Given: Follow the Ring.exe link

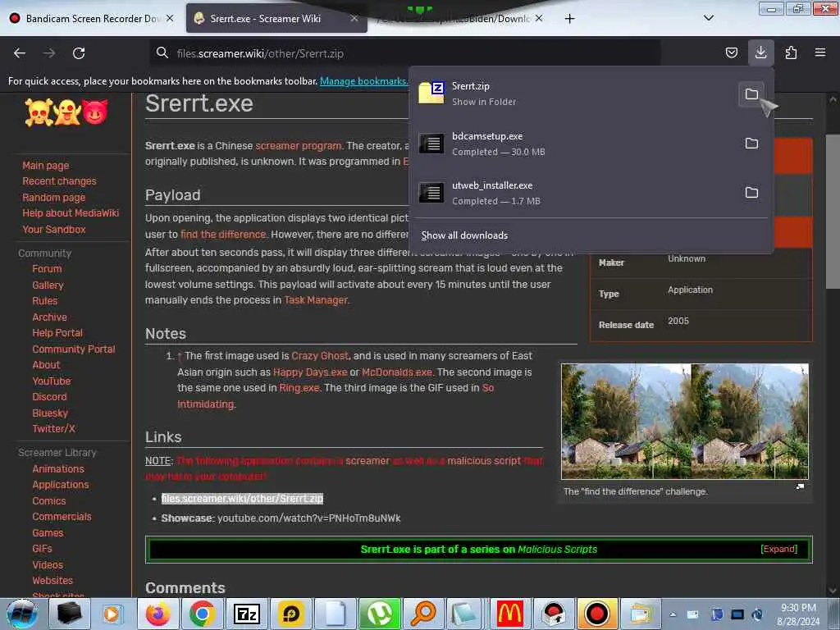Looking at the screenshot, I should [299, 388].
